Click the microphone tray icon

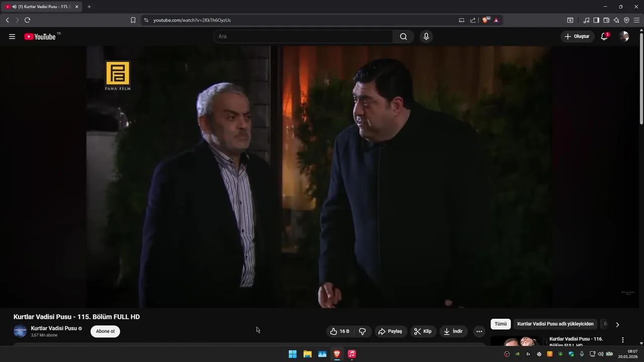pyautogui.click(x=582, y=354)
